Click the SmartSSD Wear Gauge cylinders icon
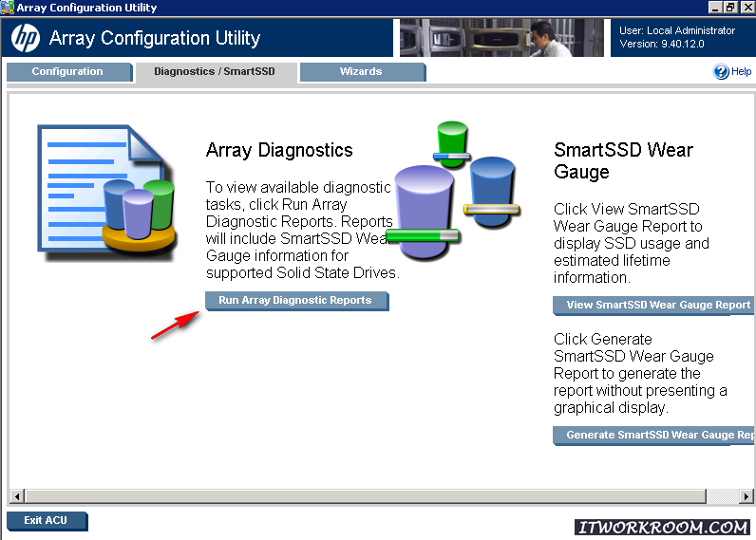This screenshot has width=756, height=540. [x=453, y=190]
